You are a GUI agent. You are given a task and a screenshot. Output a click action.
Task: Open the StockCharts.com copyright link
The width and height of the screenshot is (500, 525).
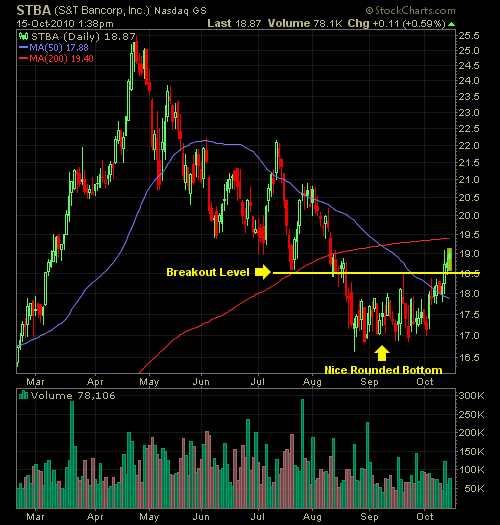pos(410,11)
